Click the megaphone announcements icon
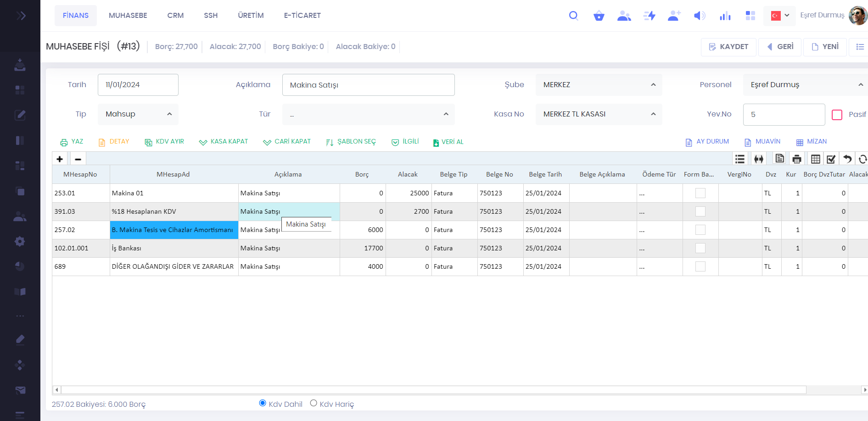The image size is (868, 421). pos(699,16)
